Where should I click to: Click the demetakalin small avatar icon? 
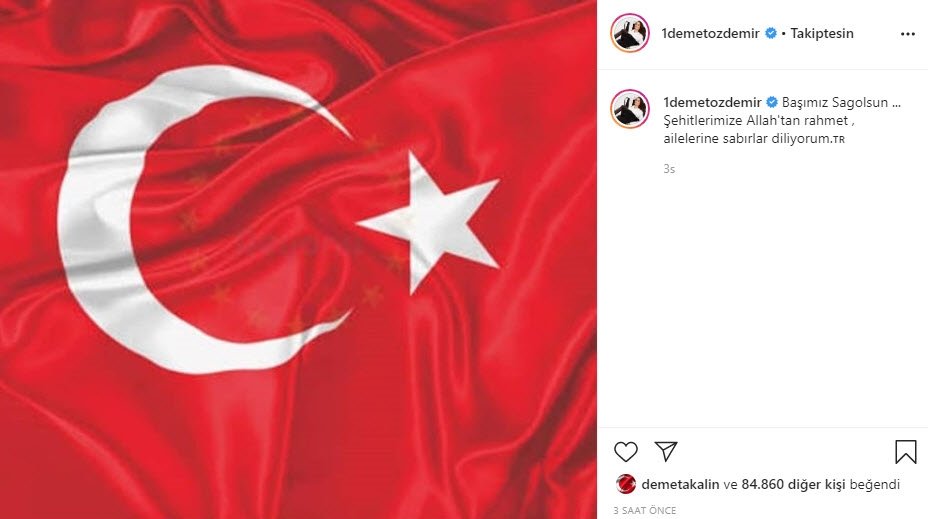[626, 484]
